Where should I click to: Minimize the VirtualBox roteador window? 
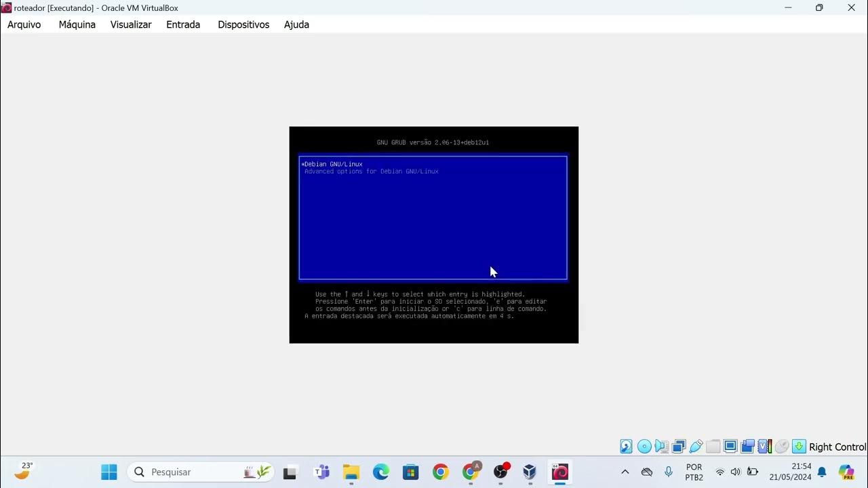tap(788, 8)
